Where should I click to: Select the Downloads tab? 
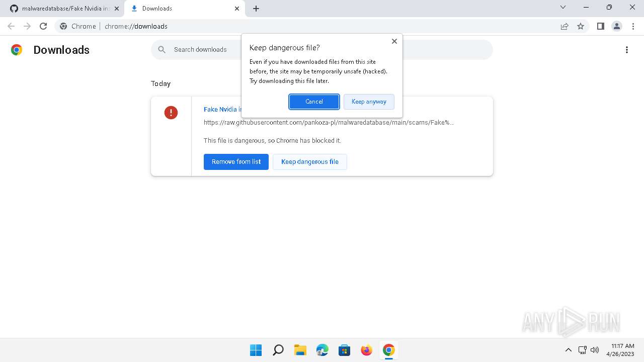(184, 9)
